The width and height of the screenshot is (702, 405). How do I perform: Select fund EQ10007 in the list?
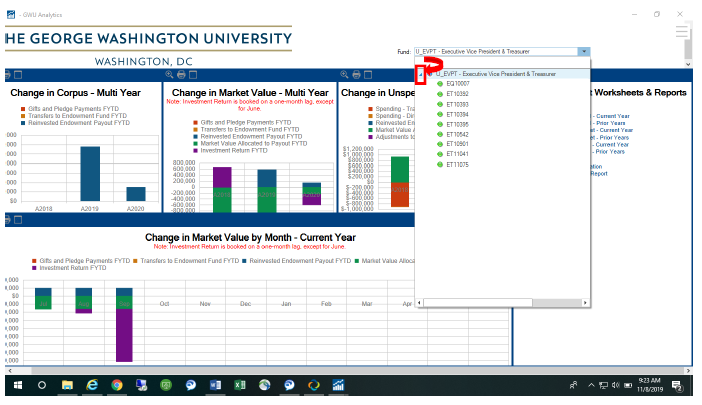coord(458,84)
